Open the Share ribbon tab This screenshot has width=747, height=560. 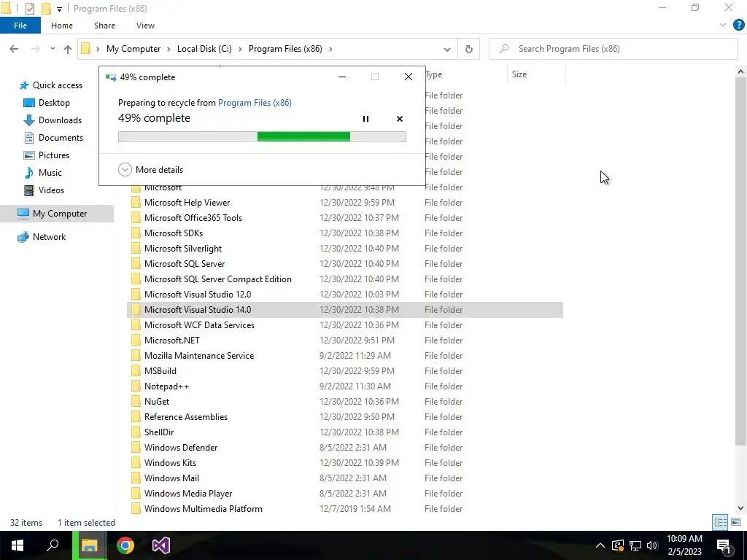tap(104, 26)
